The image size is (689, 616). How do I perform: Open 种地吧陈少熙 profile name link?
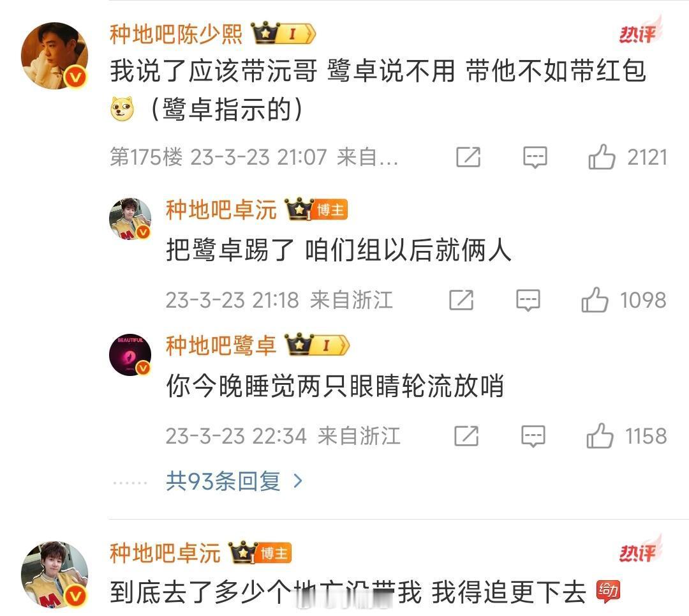176,34
